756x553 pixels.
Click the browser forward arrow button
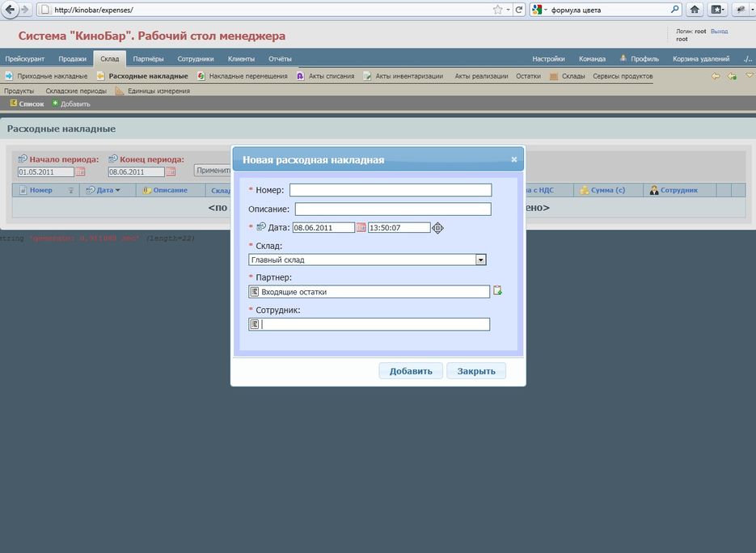[x=25, y=10]
